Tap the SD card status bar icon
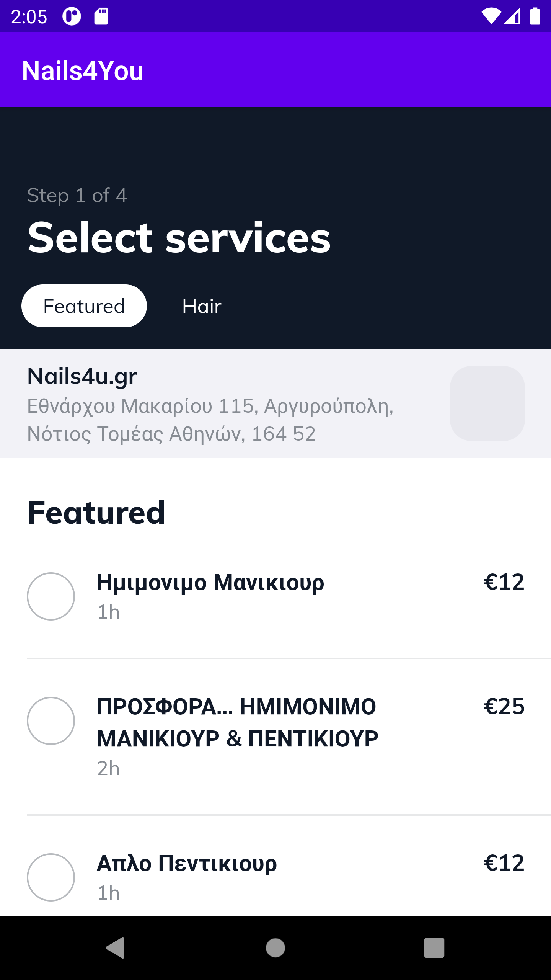 [101, 16]
